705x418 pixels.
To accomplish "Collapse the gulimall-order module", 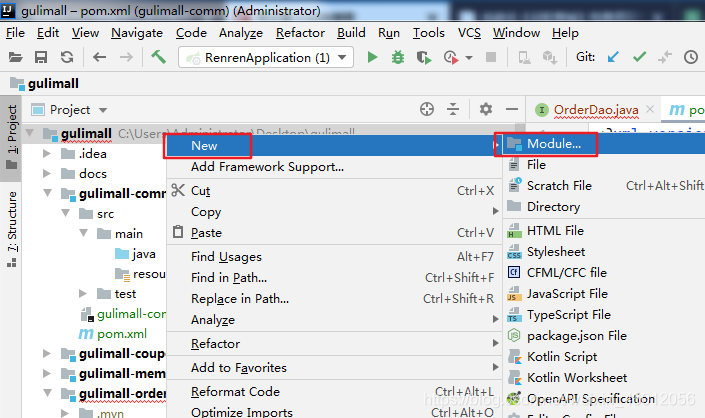I will click(47, 393).
